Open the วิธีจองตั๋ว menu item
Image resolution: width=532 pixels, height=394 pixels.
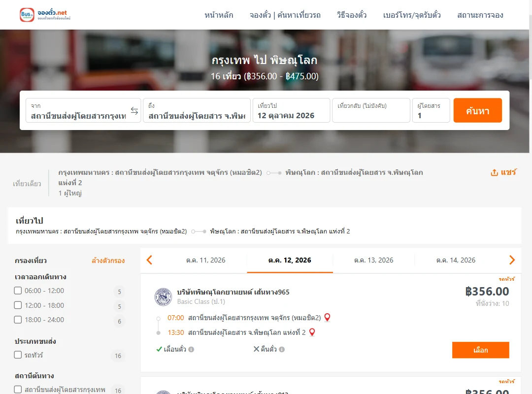click(352, 15)
